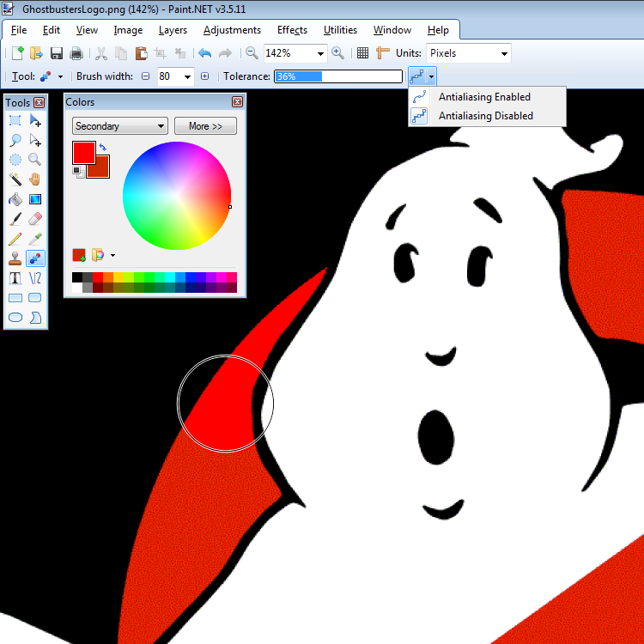Select the Rounded Rectangle tool
Viewport: 644px width, 644px height.
35,298
